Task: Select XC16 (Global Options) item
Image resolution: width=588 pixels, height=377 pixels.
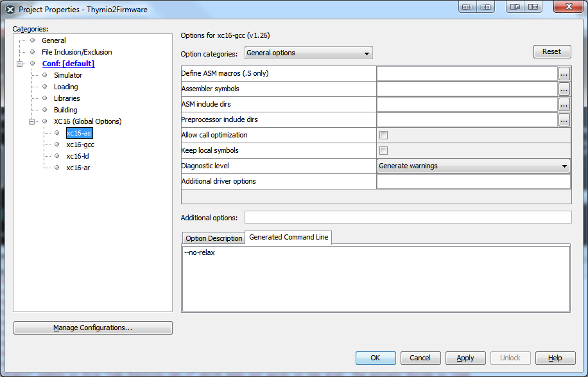Action: (87, 121)
